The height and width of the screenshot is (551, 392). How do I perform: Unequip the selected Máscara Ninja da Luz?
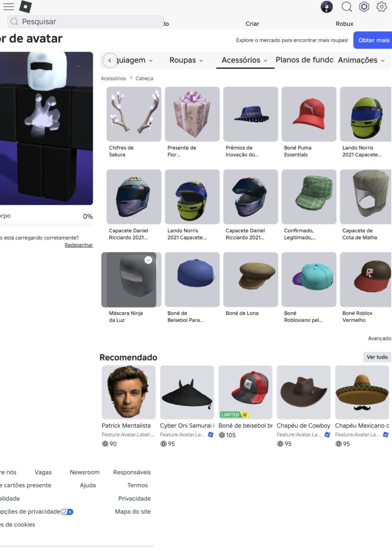click(131, 280)
